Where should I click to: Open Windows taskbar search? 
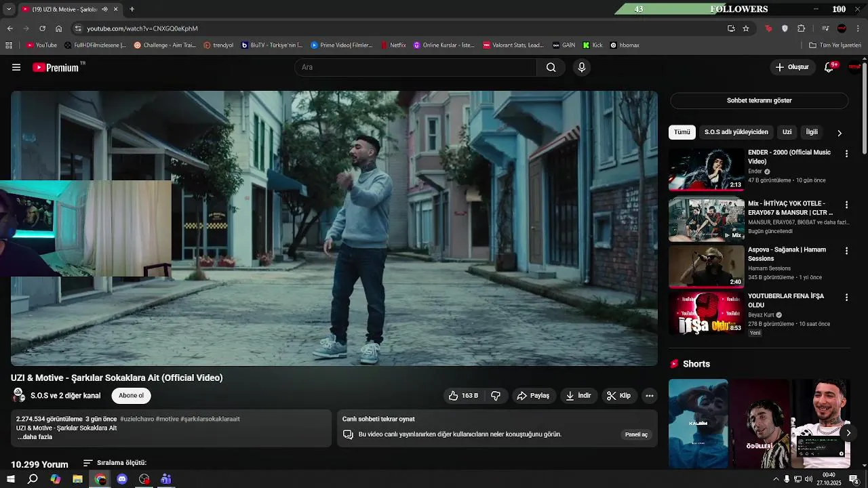click(x=33, y=479)
